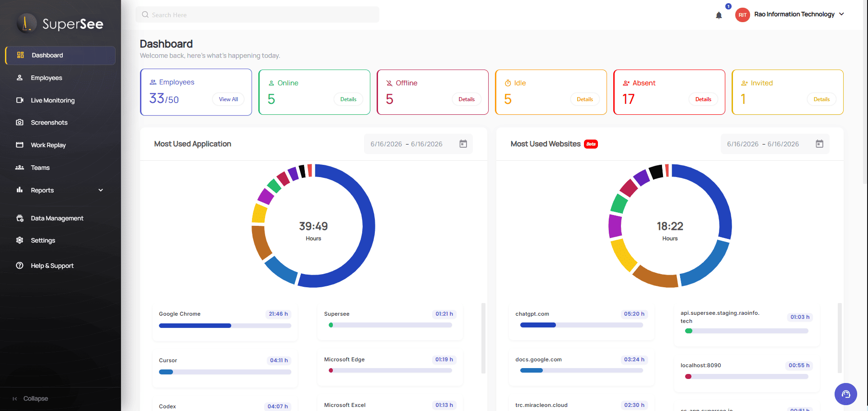This screenshot has height=411, width=868.
Task: Click the trc.miracleon.cloud website entry
Action: pos(541,405)
